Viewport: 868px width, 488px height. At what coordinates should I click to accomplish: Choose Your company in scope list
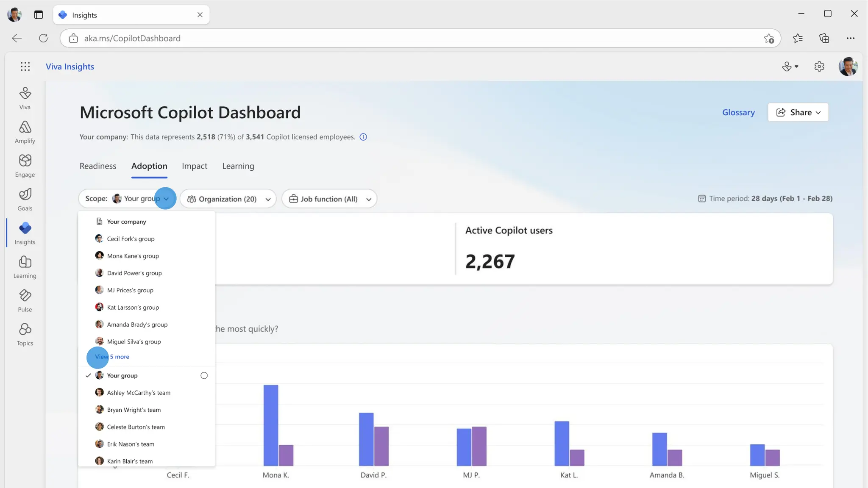[x=126, y=222]
